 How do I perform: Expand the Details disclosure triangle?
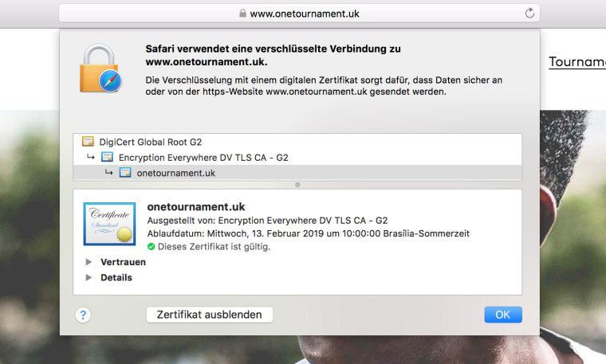[x=89, y=278]
